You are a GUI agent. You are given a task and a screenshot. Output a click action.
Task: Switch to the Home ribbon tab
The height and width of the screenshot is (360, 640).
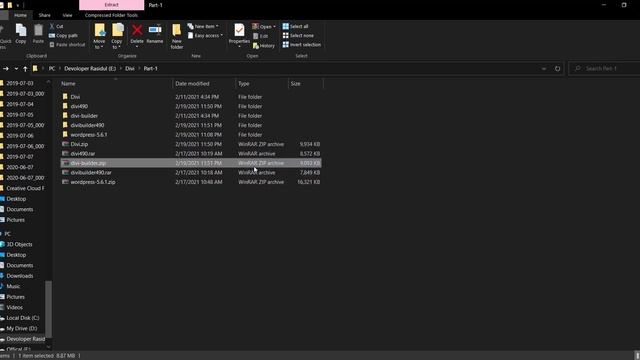[20, 15]
